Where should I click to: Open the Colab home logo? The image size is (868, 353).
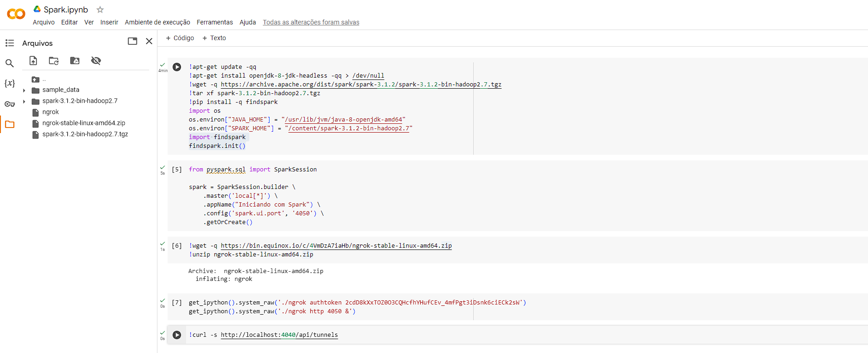click(x=16, y=14)
